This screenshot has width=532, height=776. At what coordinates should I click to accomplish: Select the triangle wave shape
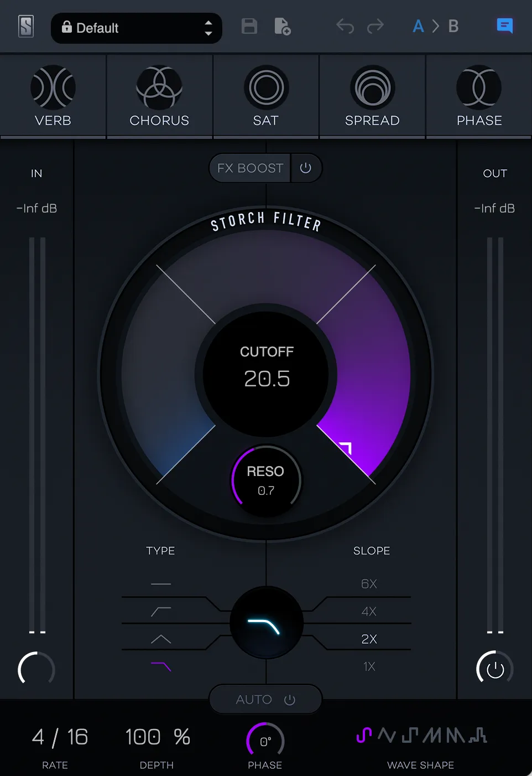coord(387,734)
